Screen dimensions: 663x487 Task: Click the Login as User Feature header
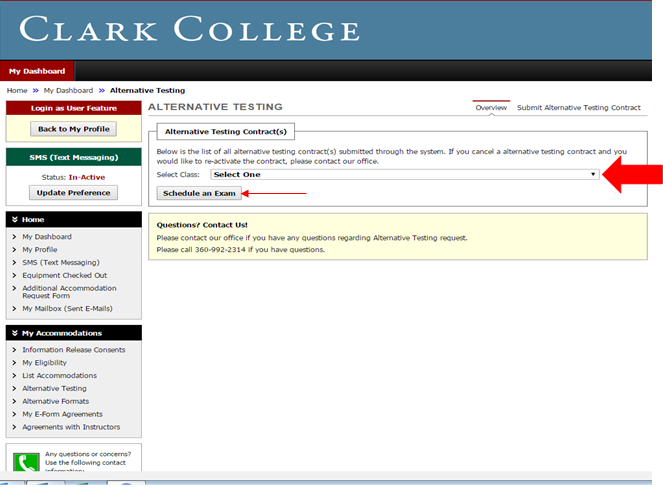(74, 108)
